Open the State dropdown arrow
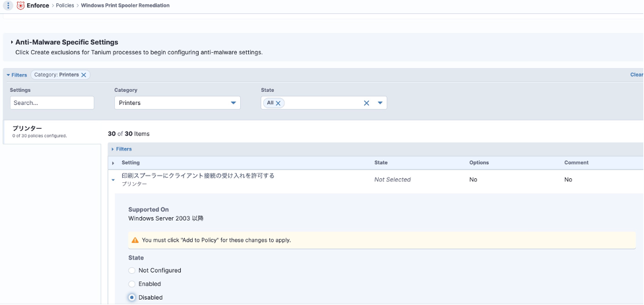The image size is (644, 305). click(x=380, y=103)
